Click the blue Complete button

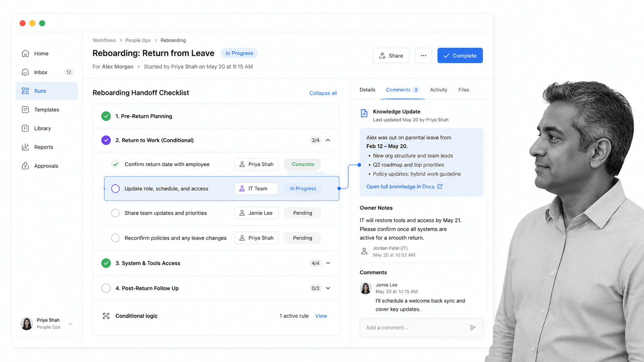click(460, 55)
